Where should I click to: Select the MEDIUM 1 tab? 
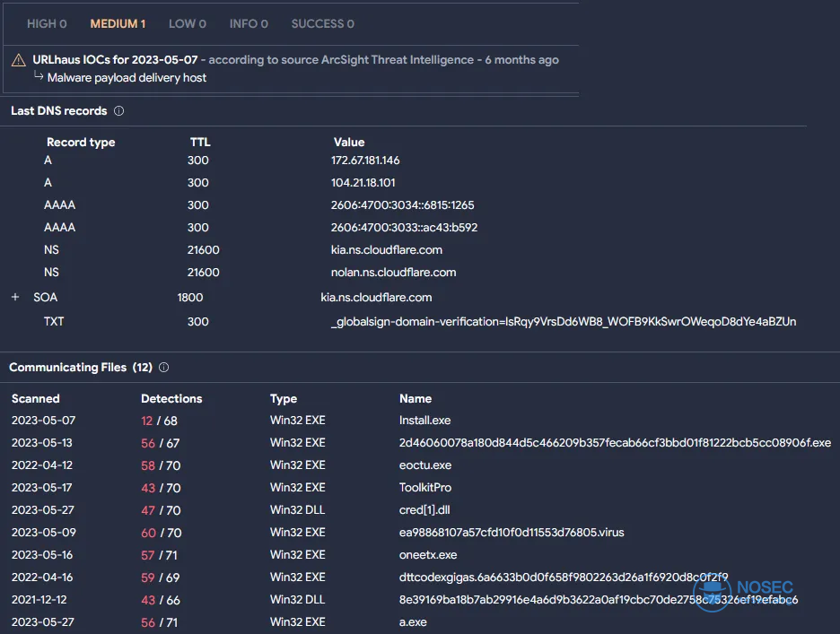pos(118,23)
